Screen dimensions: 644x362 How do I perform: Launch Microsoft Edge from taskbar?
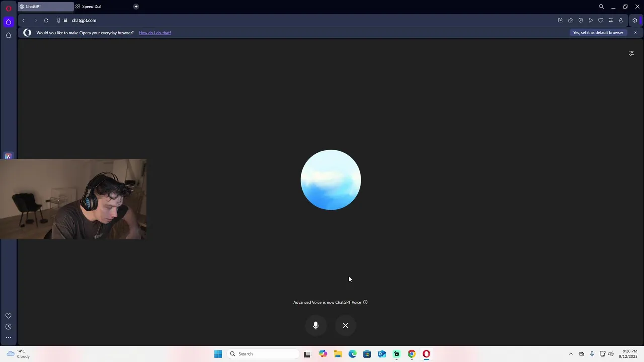pyautogui.click(x=353, y=354)
